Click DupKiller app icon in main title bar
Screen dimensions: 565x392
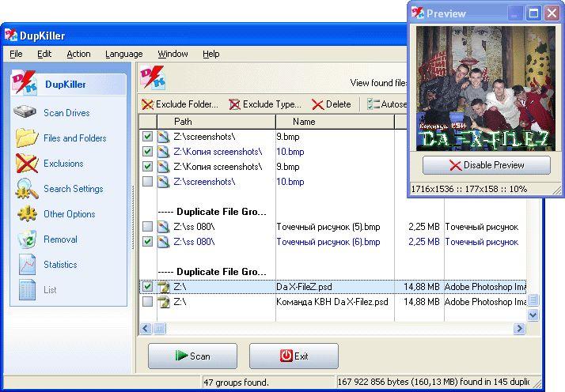click(x=11, y=35)
